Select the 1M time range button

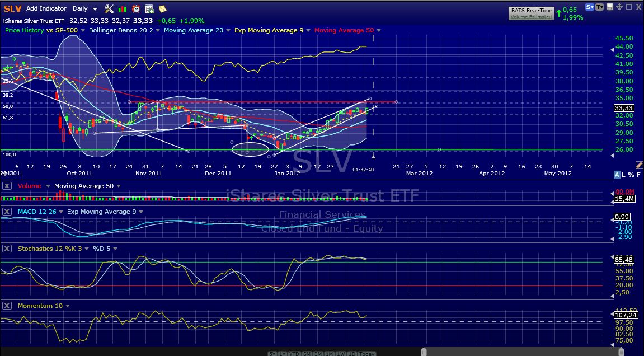(330, 354)
